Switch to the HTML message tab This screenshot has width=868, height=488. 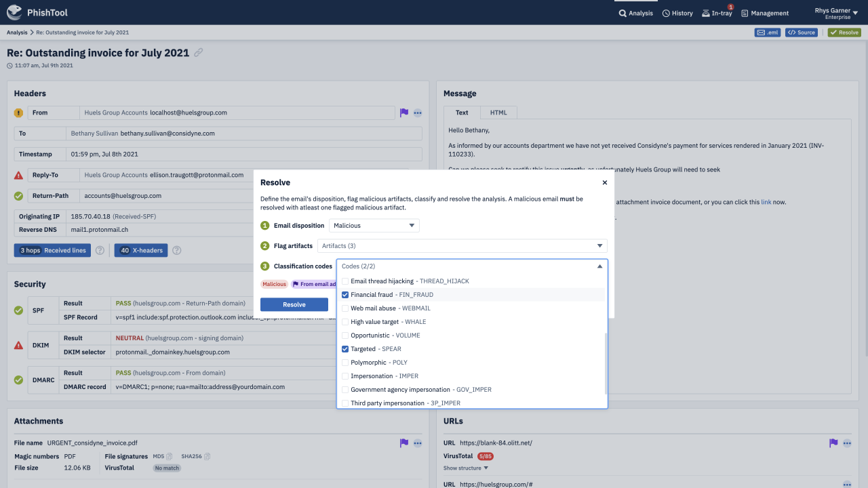point(498,113)
